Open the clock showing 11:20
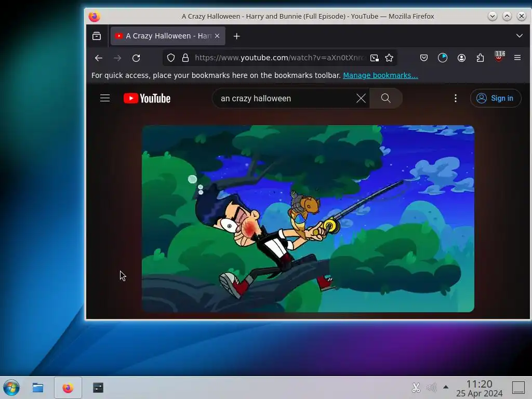This screenshot has height=399, width=532. point(479,388)
